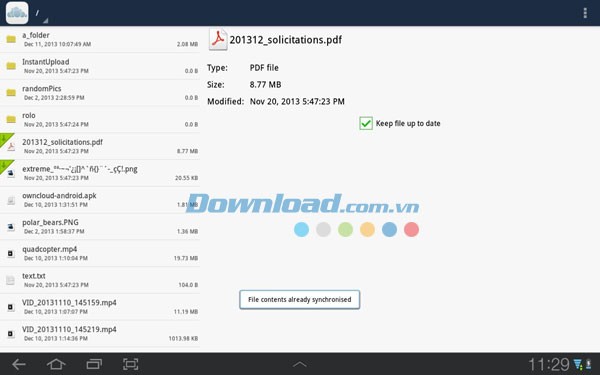The height and width of the screenshot is (375, 600).
Task: Toggle the Keep file up to date checkbox
Action: pos(366,123)
